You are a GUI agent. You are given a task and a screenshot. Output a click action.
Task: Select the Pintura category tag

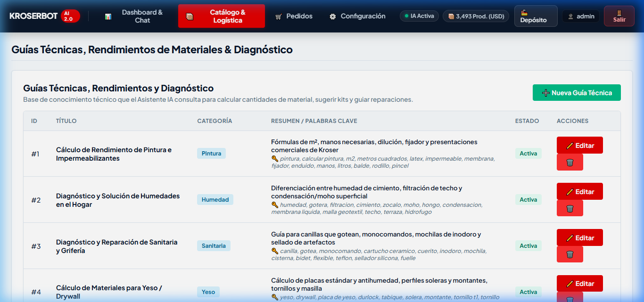point(211,153)
